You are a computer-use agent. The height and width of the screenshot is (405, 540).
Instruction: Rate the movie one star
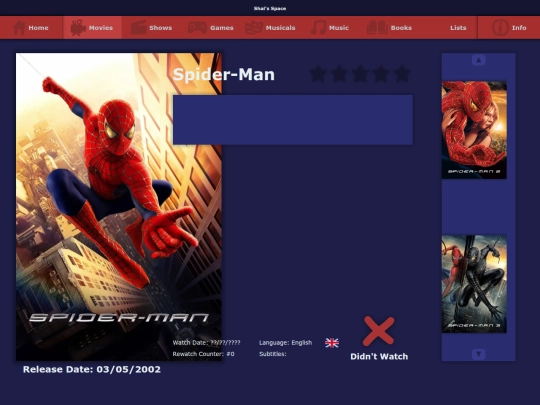tap(318, 74)
